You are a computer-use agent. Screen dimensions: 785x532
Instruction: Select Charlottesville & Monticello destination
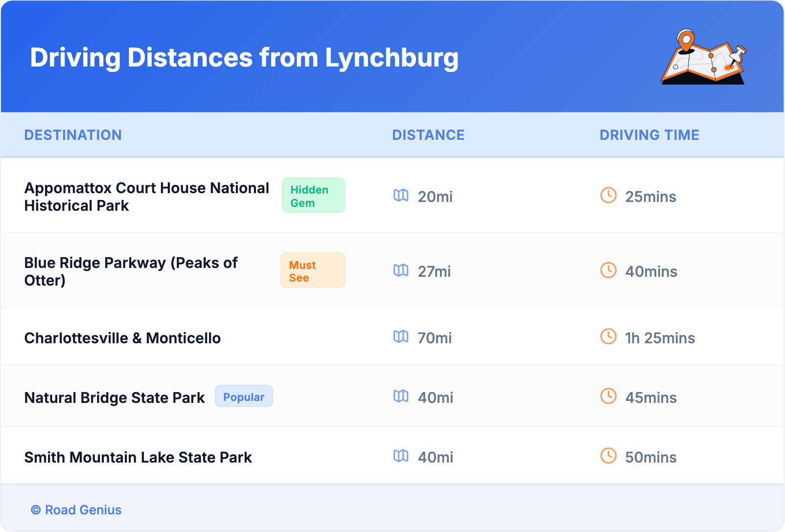[x=122, y=338]
